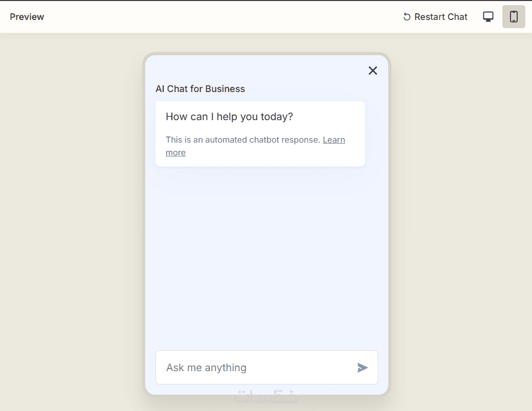The height and width of the screenshot is (411, 532).
Task: Click the white greeting message bubble
Action: pyautogui.click(x=307, y=156)
